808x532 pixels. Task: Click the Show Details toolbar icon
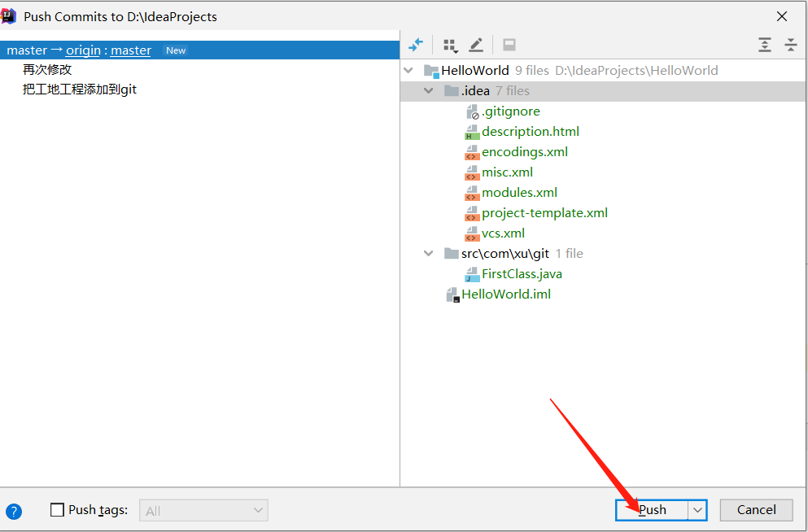pyautogui.click(x=509, y=45)
